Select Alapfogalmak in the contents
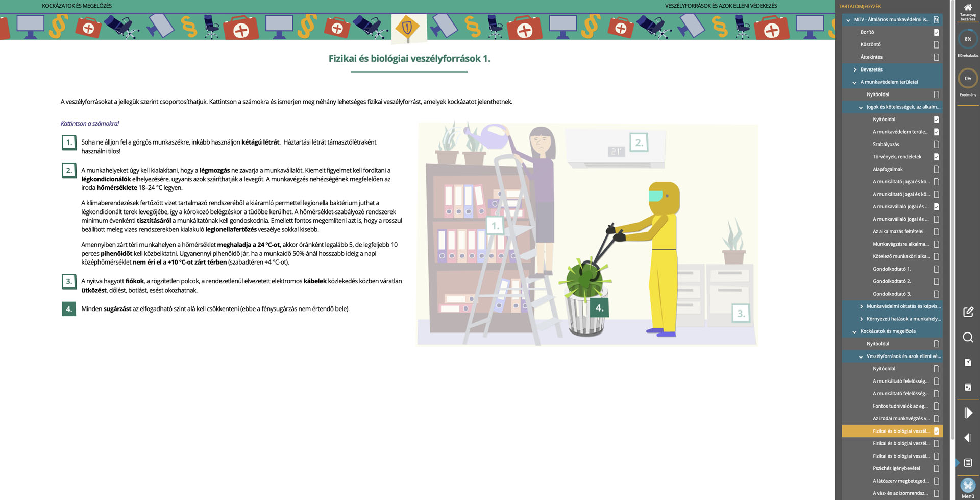Image resolution: width=980 pixels, height=500 pixels. pyautogui.click(x=888, y=169)
